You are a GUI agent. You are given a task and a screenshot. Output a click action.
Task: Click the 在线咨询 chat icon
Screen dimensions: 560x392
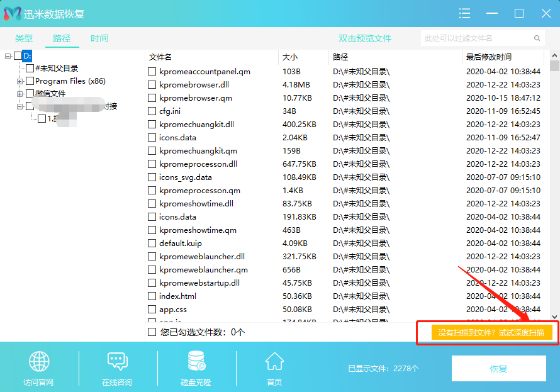[117, 362]
